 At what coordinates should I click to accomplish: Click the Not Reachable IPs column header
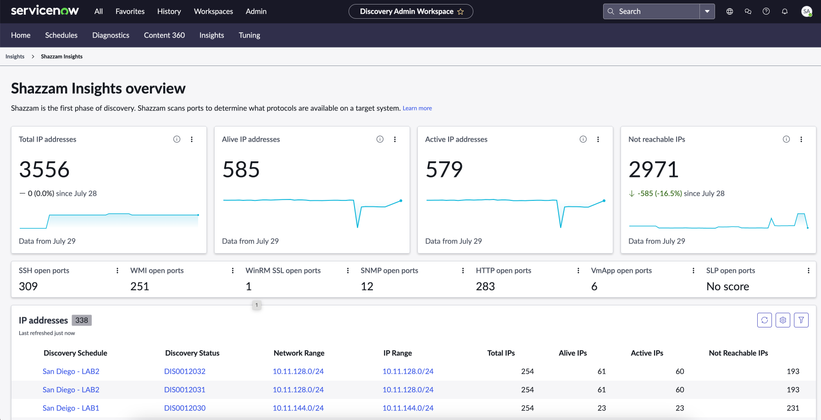click(738, 353)
